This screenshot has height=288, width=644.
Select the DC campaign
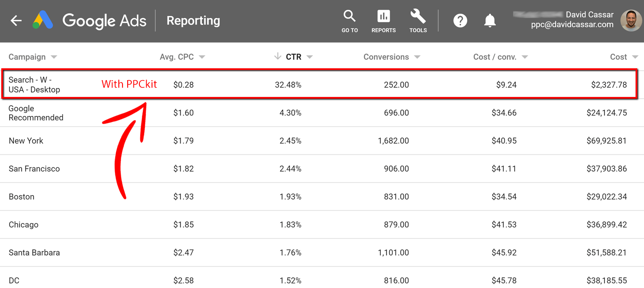14,281
